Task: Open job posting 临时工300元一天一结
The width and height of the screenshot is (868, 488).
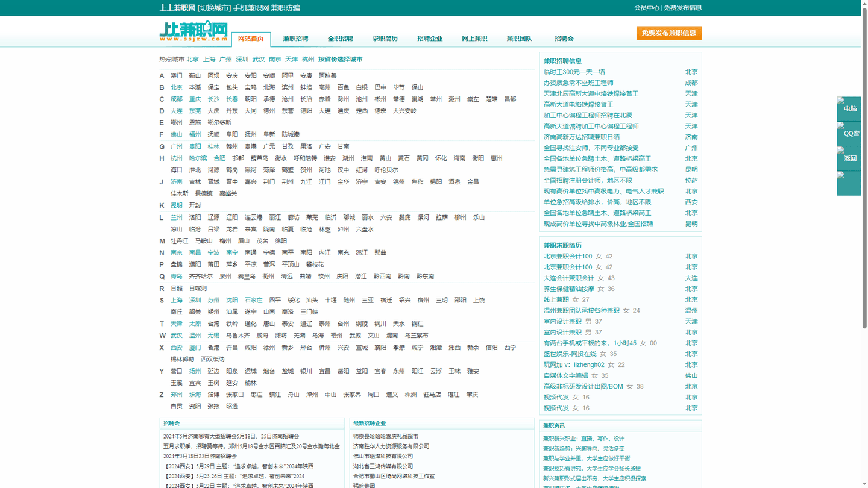Action: tap(574, 72)
